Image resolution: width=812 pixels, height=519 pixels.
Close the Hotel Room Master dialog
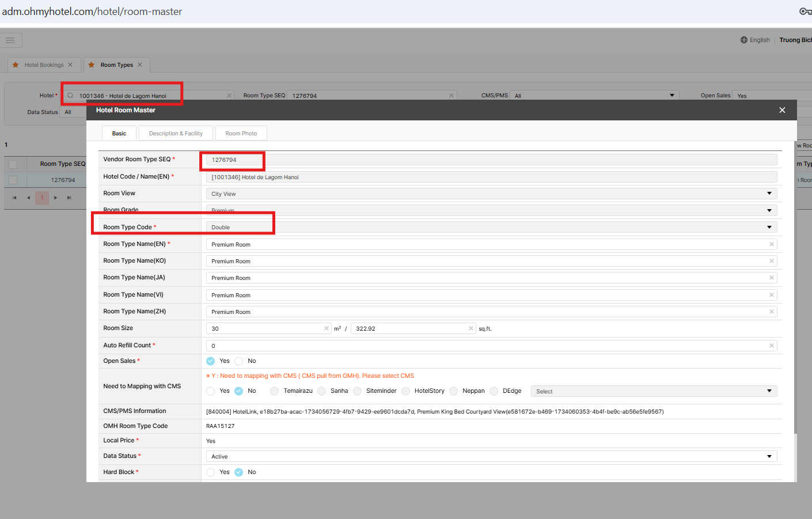[x=781, y=110]
